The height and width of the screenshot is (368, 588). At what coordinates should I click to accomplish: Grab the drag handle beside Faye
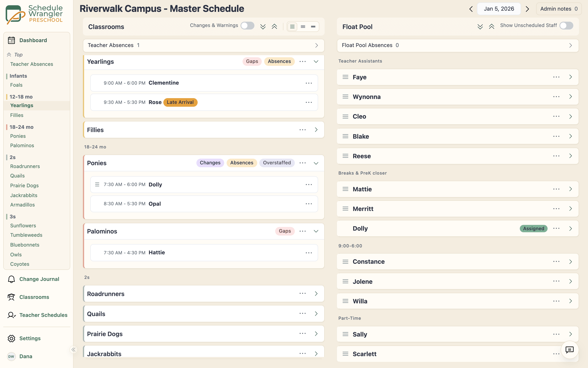pos(345,77)
